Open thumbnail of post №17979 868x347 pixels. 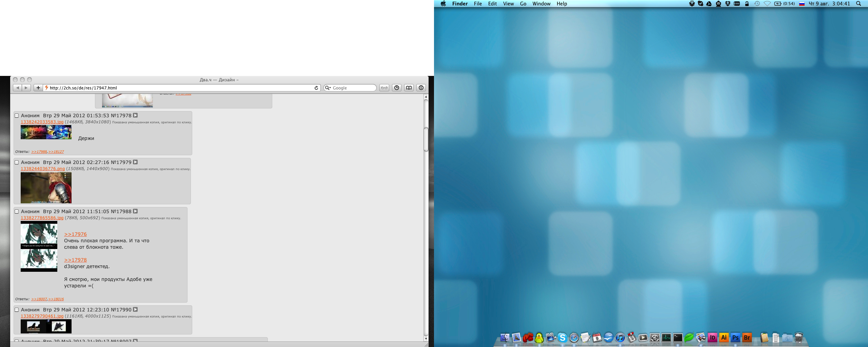46,188
